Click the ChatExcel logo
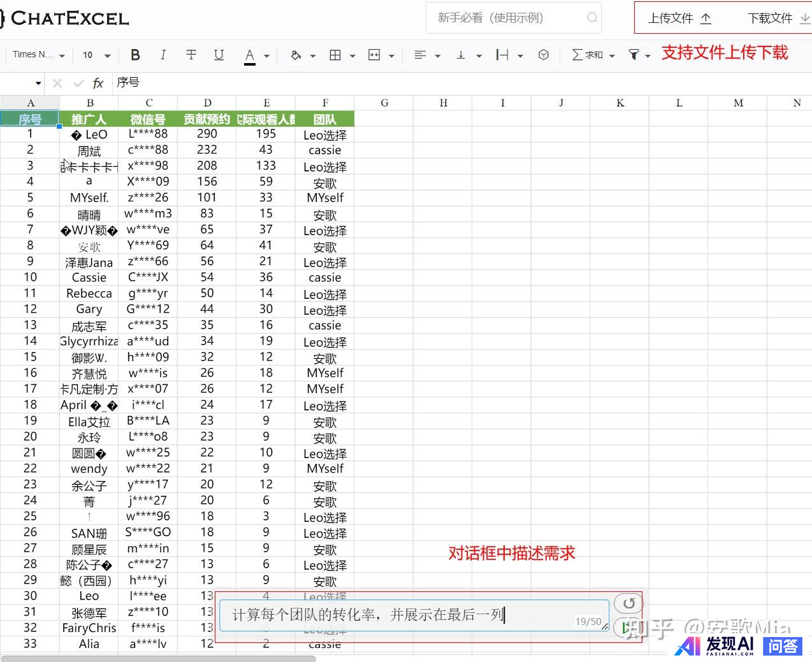The image size is (812, 662). coord(65,18)
